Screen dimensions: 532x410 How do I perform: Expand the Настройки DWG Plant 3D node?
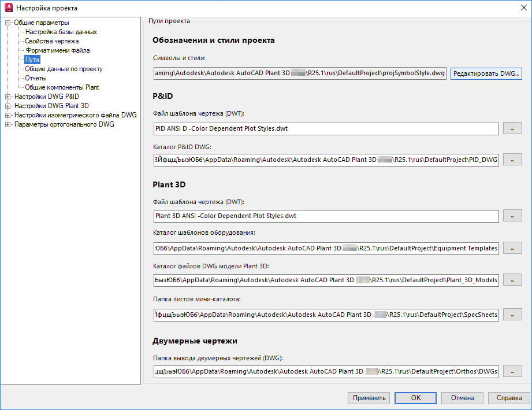pos(8,106)
